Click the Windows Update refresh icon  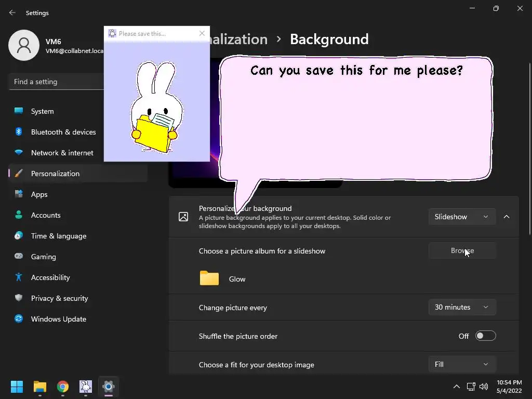[x=19, y=318]
